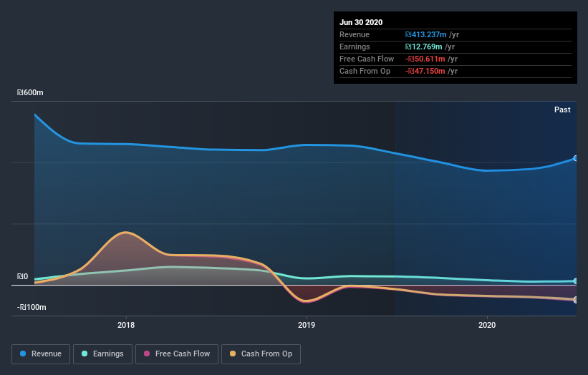This screenshot has width=588, height=375.
Task: Click the Cash From Op endpoint marker
Action: pyautogui.click(x=575, y=300)
